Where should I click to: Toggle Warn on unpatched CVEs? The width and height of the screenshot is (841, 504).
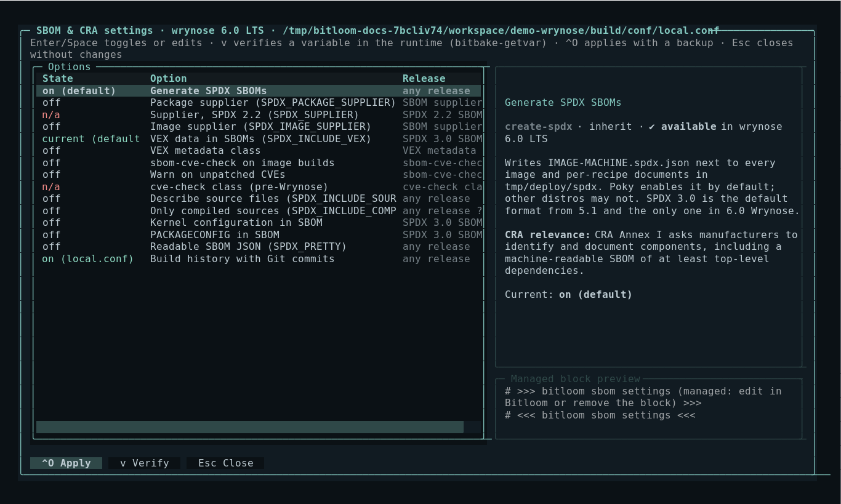[x=259, y=175]
